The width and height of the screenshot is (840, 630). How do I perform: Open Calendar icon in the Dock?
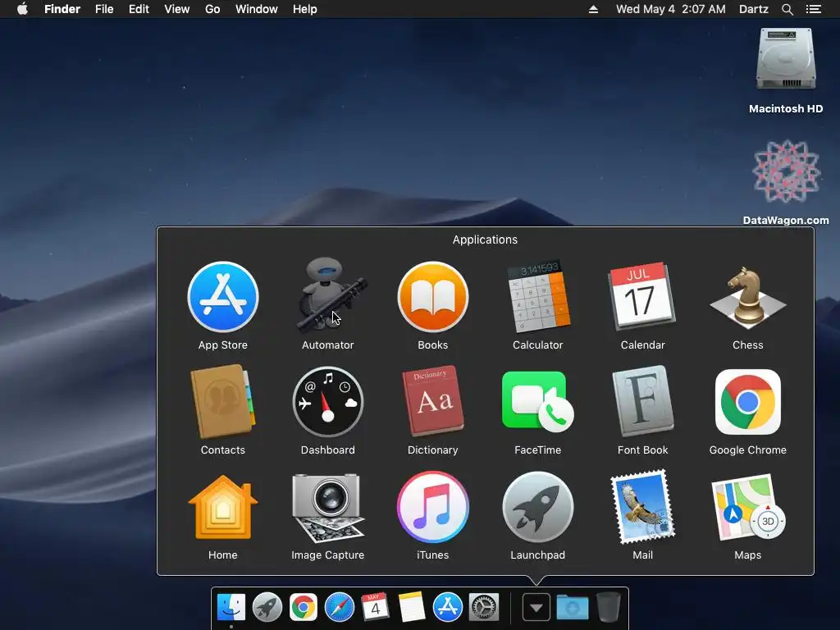(375, 608)
